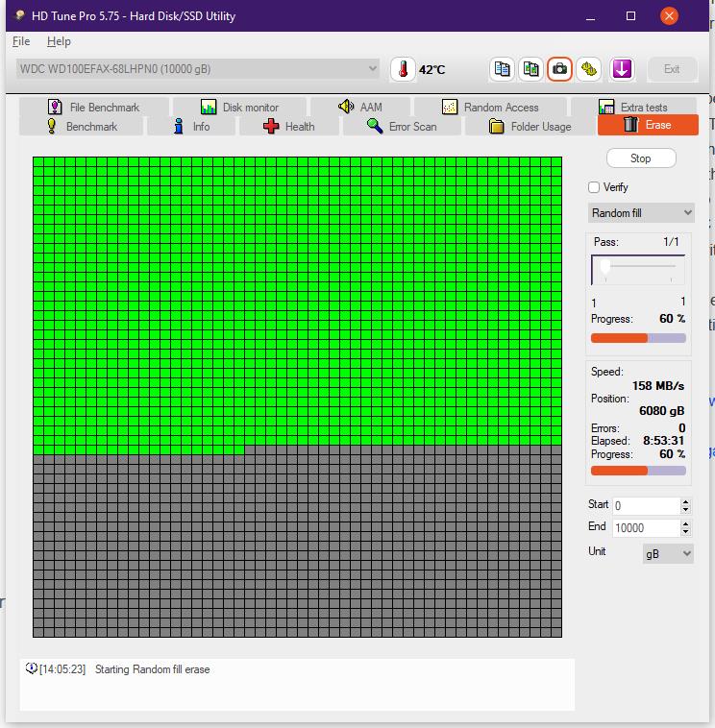The height and width of the screenshot is (728, 715).
Task: Click the Pass '1/1' value
Action: (x=671, y=242)
